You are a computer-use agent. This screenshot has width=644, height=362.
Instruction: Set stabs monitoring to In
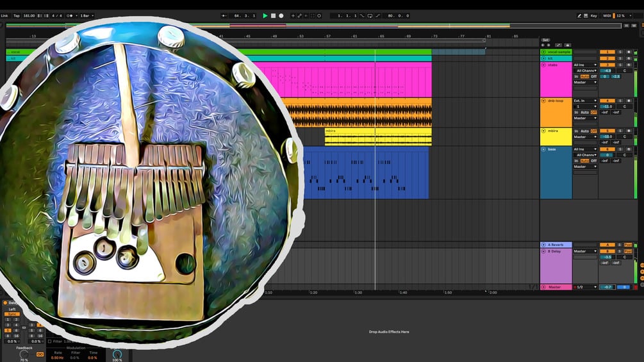click(x=576, y=76)
